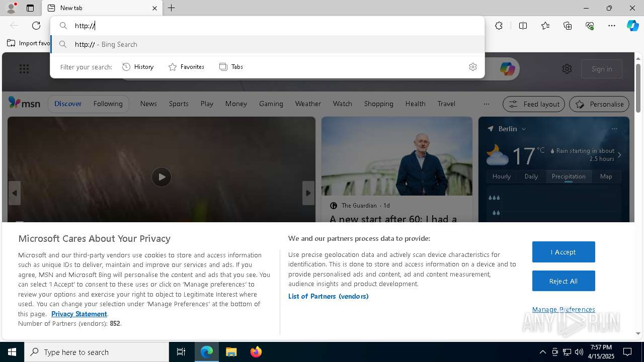Image resolution: width=644 pixels, height=362 pixels.
Task: Switch weather to Map tab
Action: click(606, 176)
